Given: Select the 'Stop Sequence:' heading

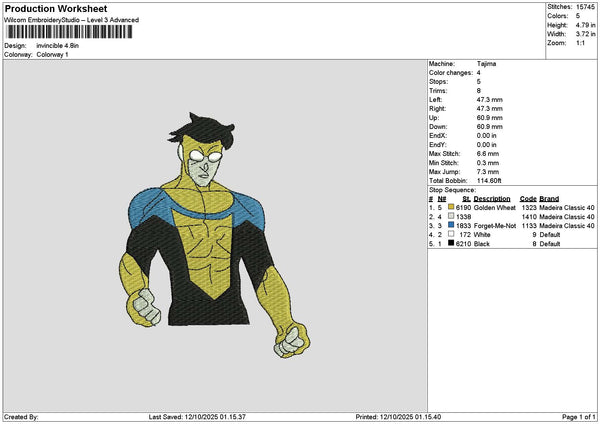Looking at the screenshot, I should coord(452,190).
